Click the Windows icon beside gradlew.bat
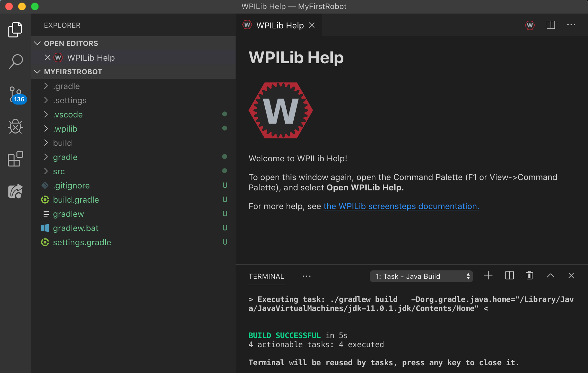588x373 pixels. click(x=45, y=228)
